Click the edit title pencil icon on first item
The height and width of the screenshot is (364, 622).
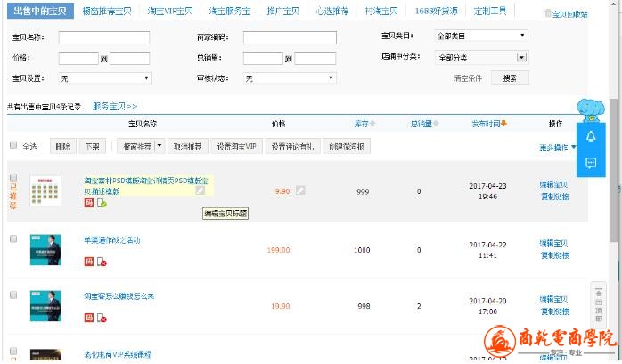201,190
